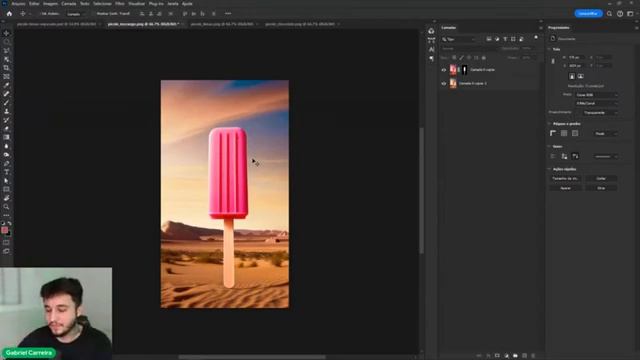Click the Tamanho da imagem button
Image resolution: width=640 pixels, height=360 pixels.
pos(565,178)
